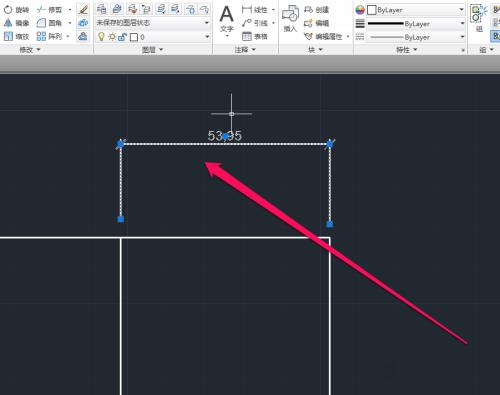Select the lower-right extension line grip

coord(329,224)
